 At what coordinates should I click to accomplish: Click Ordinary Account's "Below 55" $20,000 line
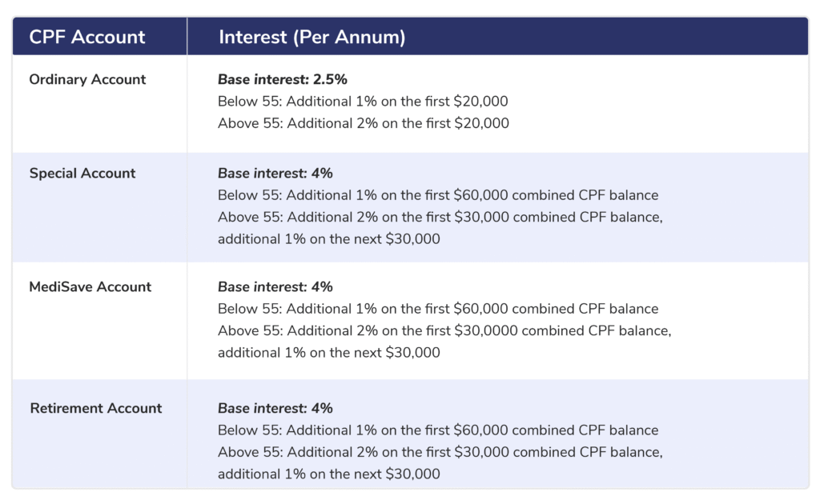pyautogui.click(x=363, y=102)
